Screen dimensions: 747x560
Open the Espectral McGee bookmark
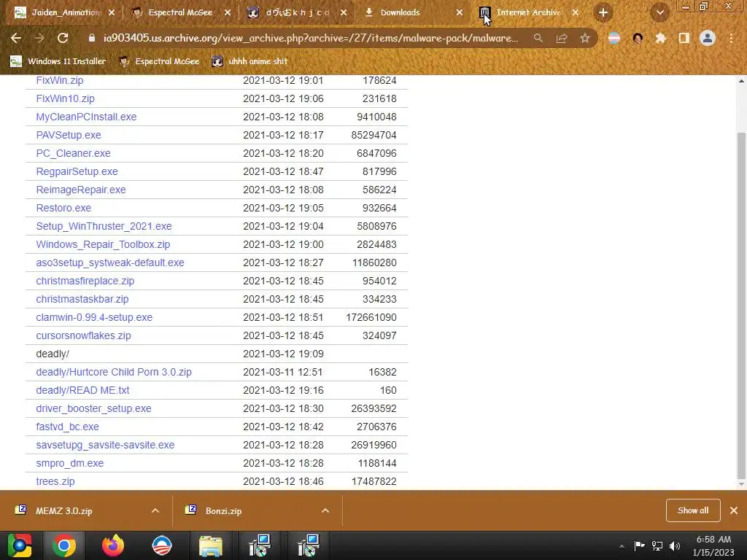click(x=159, y=61)
